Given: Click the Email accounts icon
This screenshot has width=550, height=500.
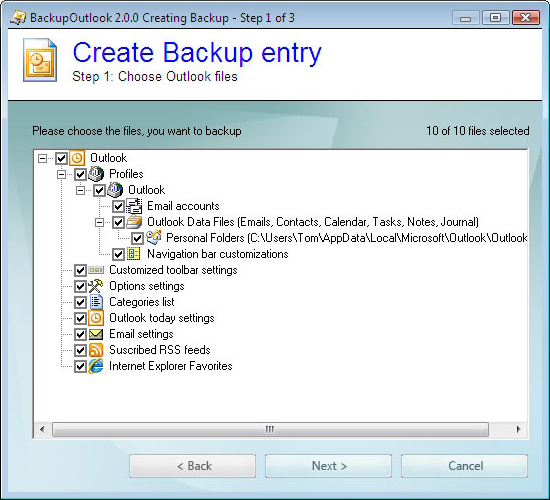Looking at the screenshot, I should (134, 206).
